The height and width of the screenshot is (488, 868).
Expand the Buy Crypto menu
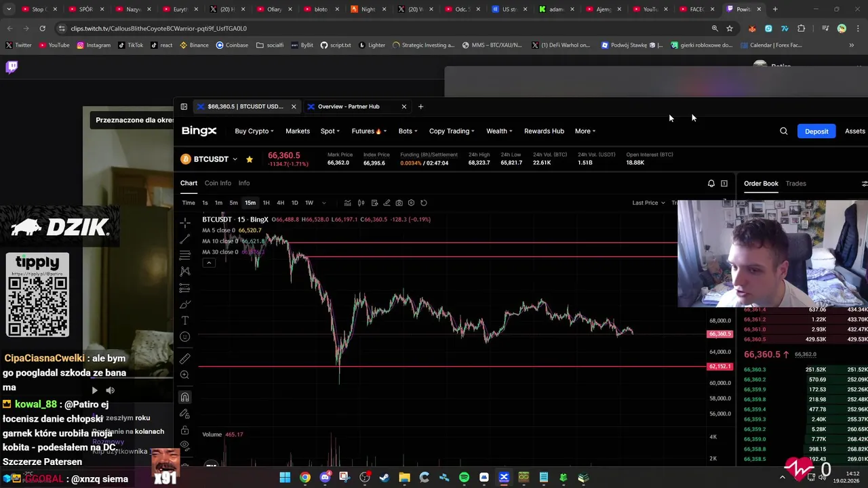coord(254,131)
